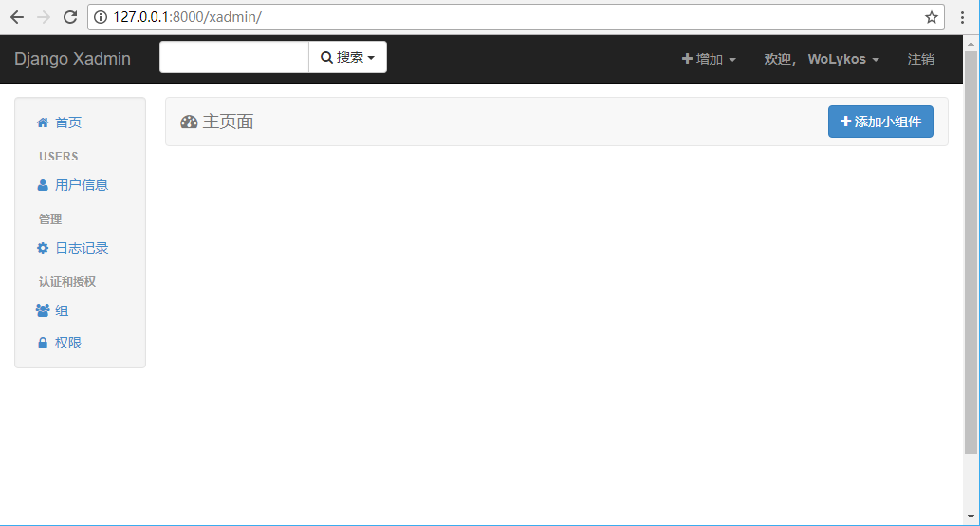Screen dimensions: 980x526
Task: Bookmark the page with the star icon
Action: point(932,17)
